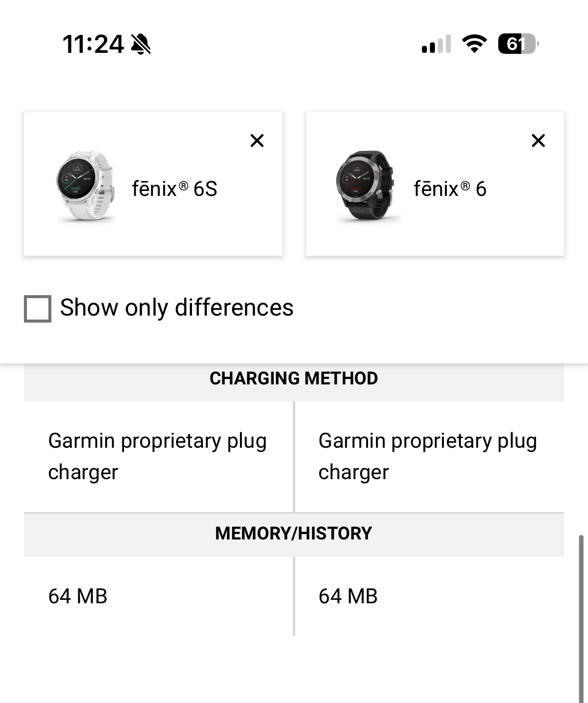
Task: Select fēnix 6 64 MB memory cell
Action: point(429,596)
